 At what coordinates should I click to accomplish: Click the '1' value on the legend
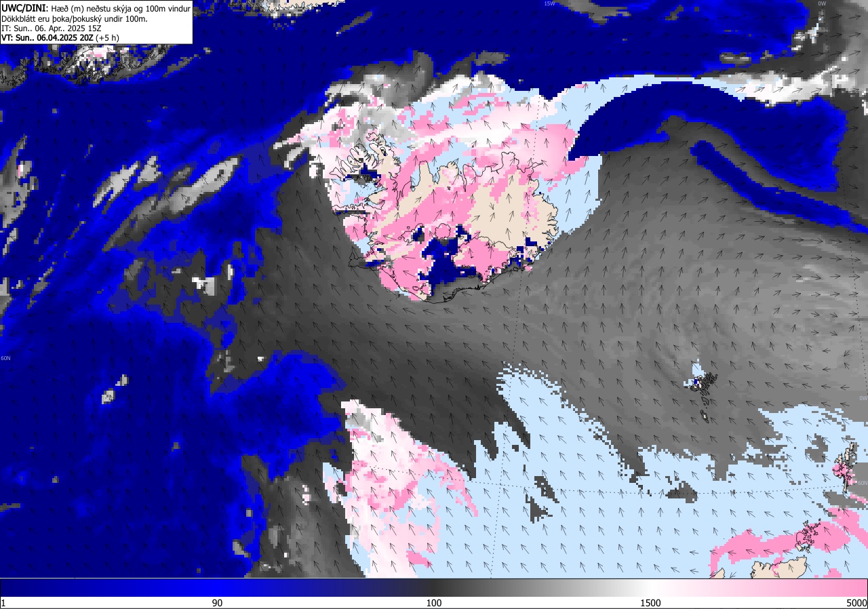(x=3, y=603)
